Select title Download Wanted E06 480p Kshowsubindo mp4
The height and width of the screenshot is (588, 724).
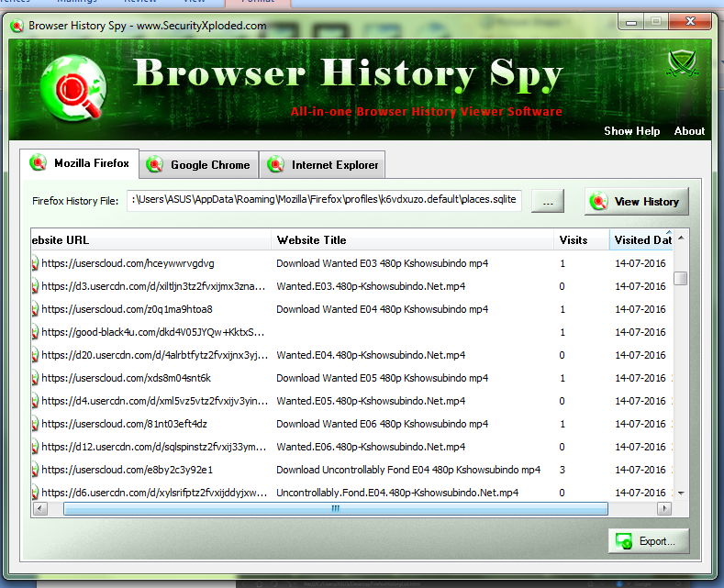point(382,424)
